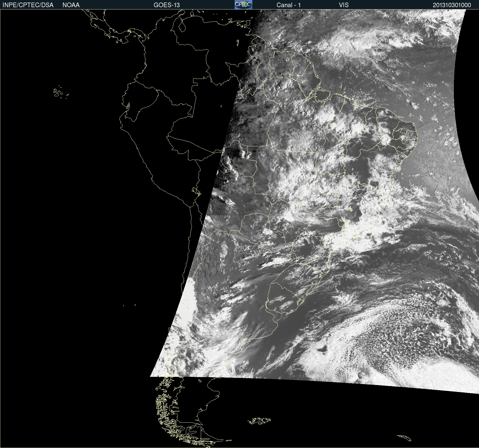479x448 pixels.
Task: Click the CPTEC logo in the header
Action: point(243,5)
